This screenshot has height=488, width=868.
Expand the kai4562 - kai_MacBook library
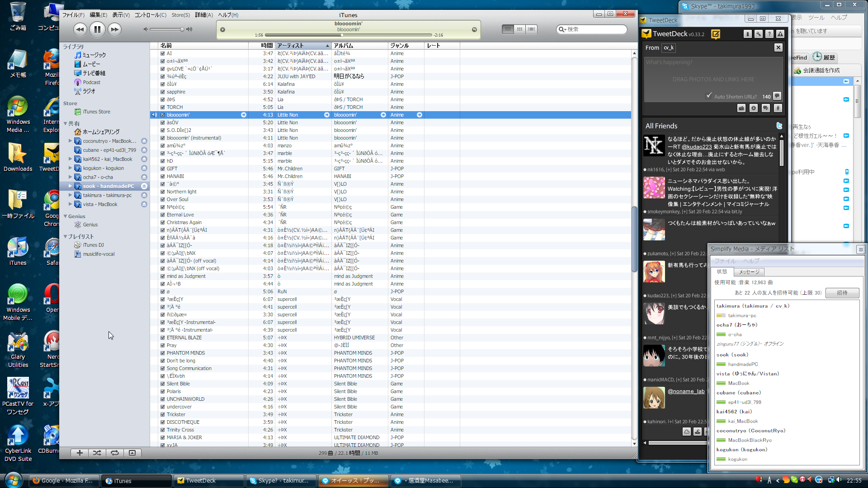point(70,159)
